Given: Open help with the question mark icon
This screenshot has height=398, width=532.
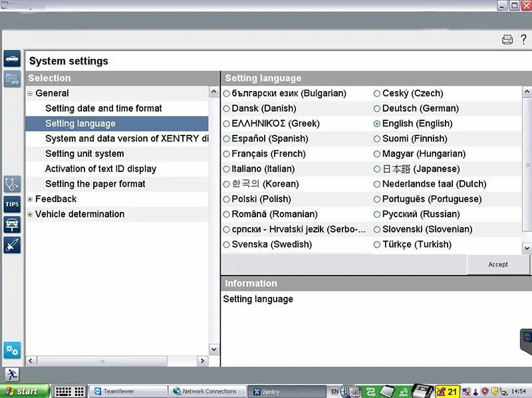Looking at the screenshot, I should pyautogui.click(x=523, y=39).
